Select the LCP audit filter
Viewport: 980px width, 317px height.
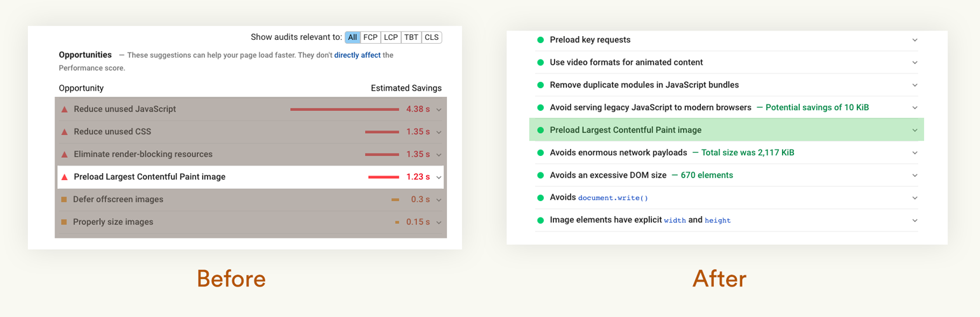(x=390, y=37)
